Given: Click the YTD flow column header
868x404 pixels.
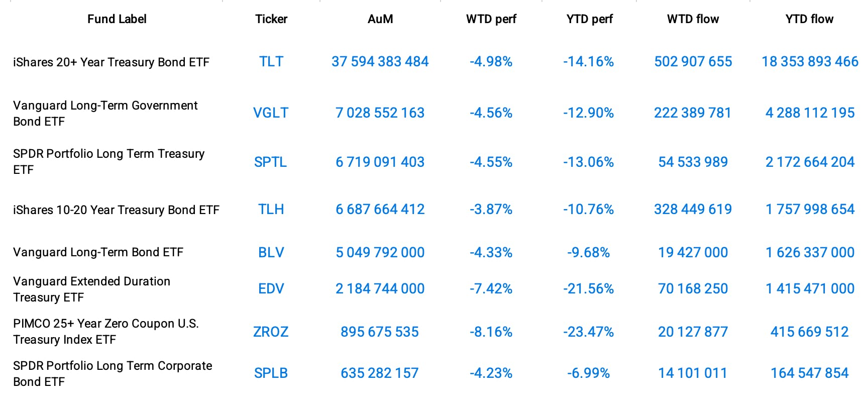Looking at the screenshot, I should [x=809, y=19].
